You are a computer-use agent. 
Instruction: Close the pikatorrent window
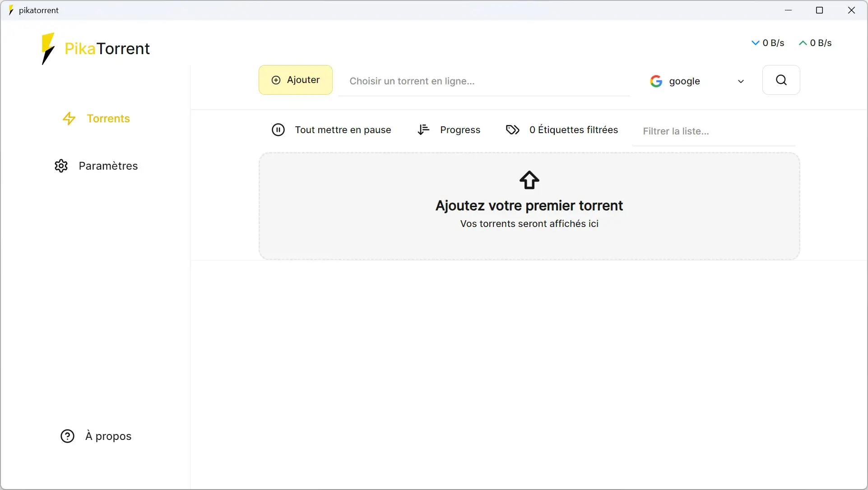pos(851,10)
